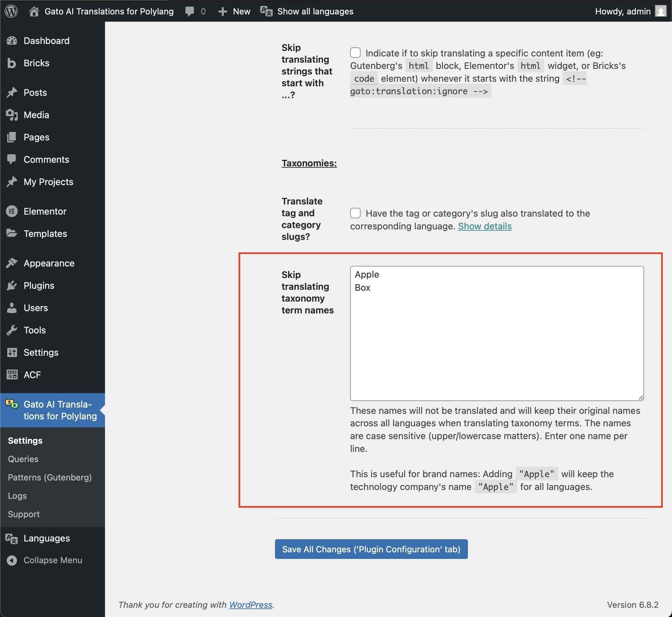Open the Appearance paintbrush icon
This screenshot has height=617, width=672.
tap(12, 263)
